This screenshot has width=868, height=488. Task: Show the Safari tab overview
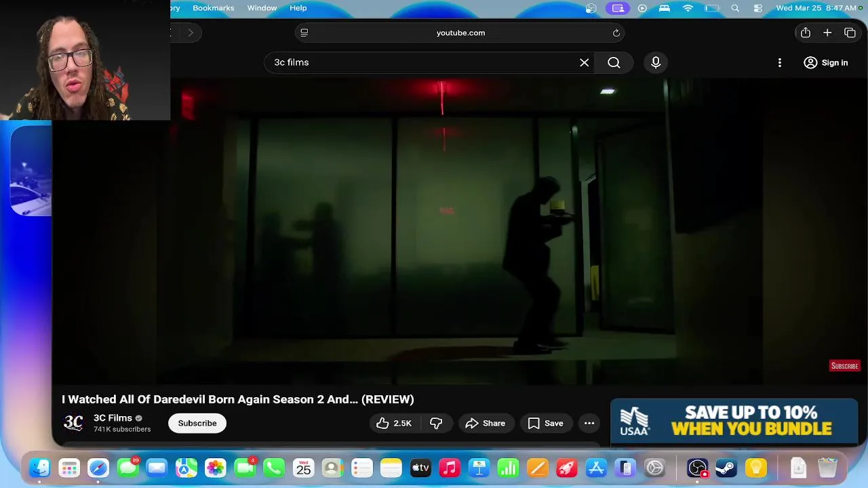(850, 33)
